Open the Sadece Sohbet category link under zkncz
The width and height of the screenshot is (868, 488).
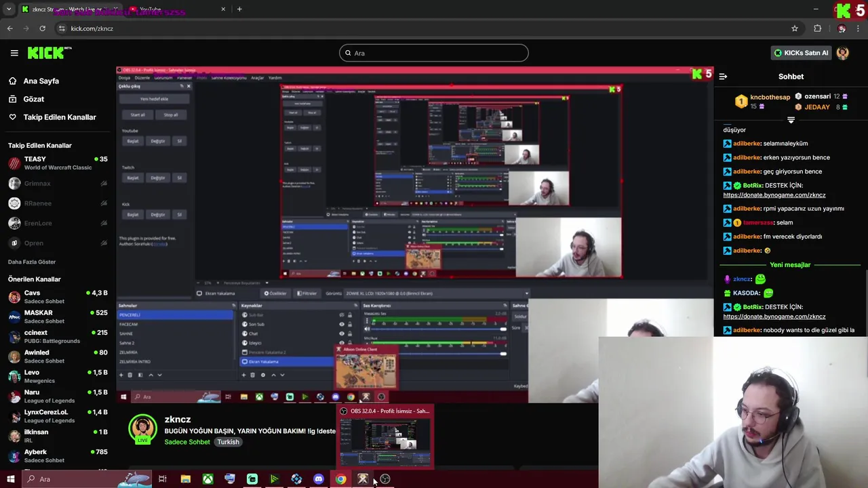187,442
